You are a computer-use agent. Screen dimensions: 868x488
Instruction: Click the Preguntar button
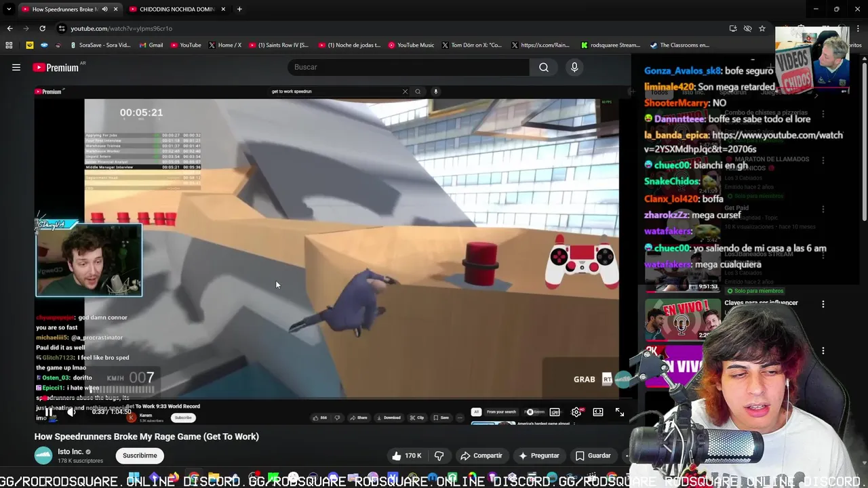pyautogui.click(x=539, y=455)
